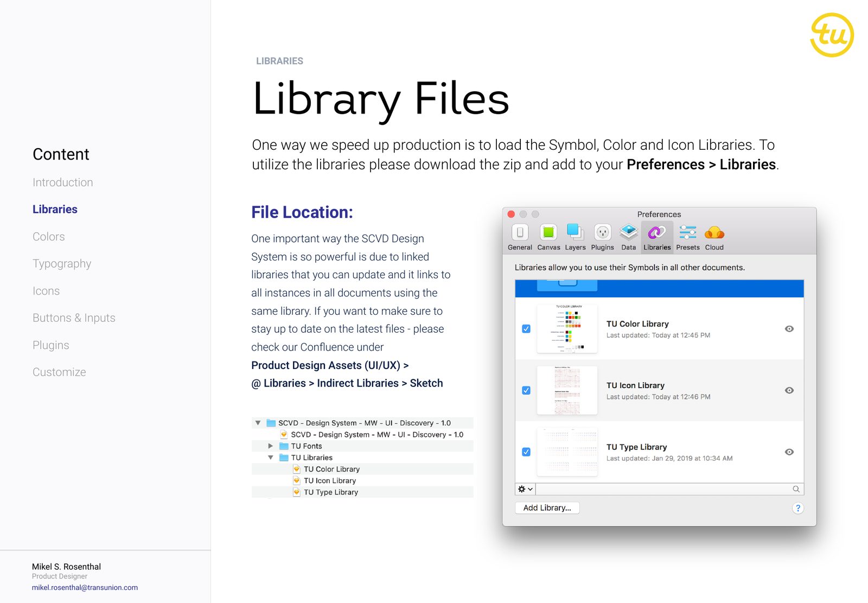868x603 pixels.
Task: Click the help question mark button
Action: [797, 508]
